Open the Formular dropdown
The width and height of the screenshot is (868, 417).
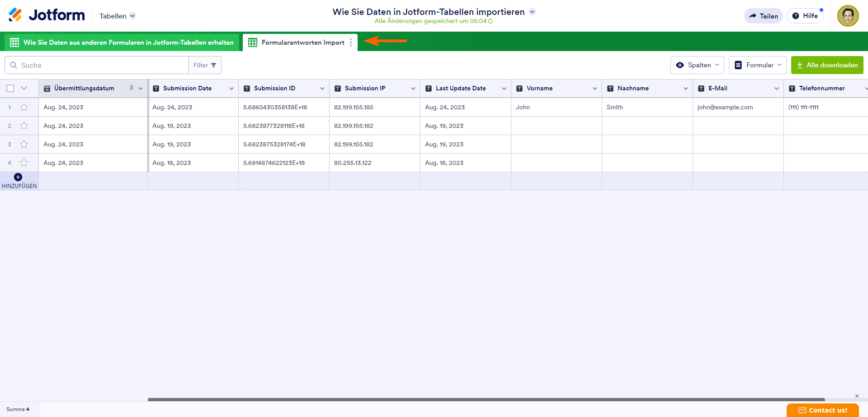pyautogui.click(x=758, y=65)
